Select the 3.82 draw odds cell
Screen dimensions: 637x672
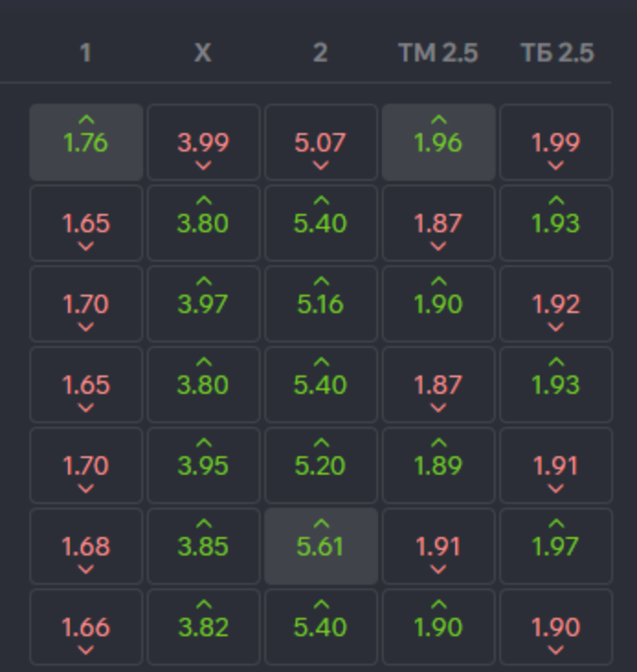click(x=204, y=627)
